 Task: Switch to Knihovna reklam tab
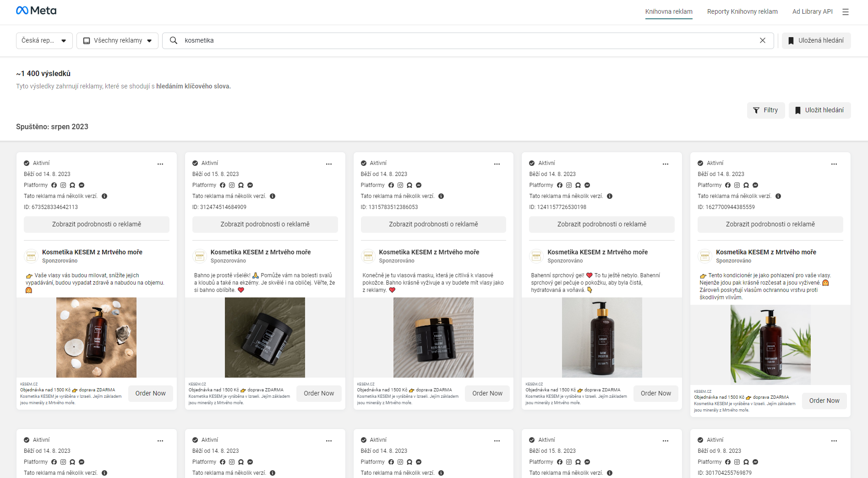point(669,11)
